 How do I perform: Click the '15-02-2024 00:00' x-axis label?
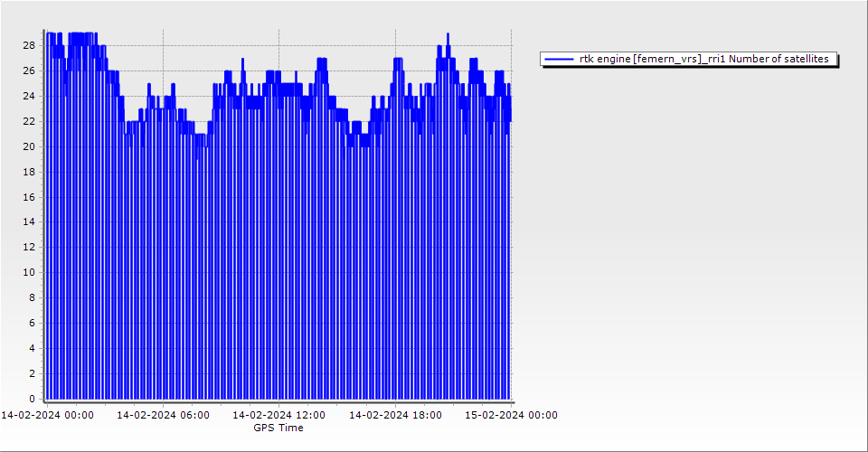511,416
